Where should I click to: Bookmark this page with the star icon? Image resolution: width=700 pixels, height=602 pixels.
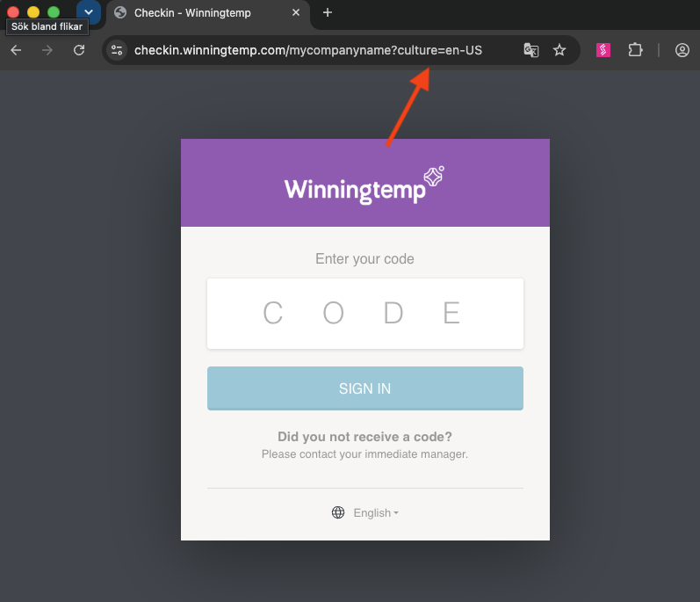[x=559, y=50]
